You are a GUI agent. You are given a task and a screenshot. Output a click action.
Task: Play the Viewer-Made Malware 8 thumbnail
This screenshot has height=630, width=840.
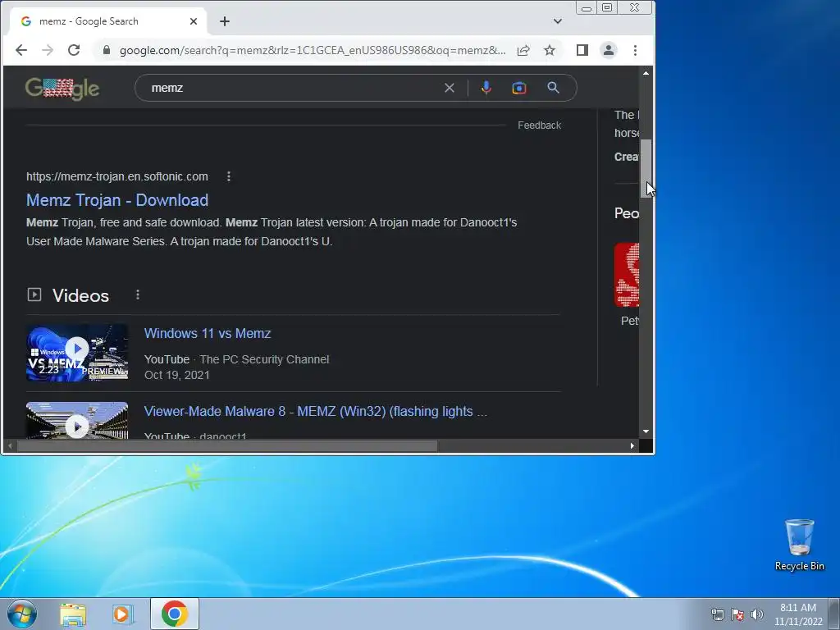coord(77,421)
